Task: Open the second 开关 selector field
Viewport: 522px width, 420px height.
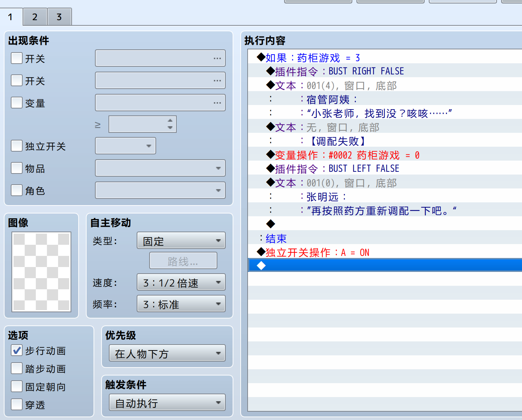Action: pyautogui.click(x=160, y=80)
